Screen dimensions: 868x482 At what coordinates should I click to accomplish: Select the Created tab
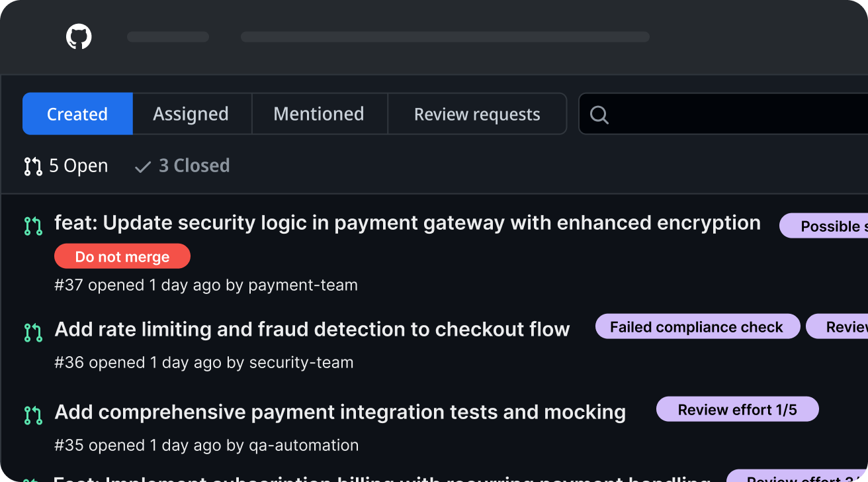click(x=77, y=113)
